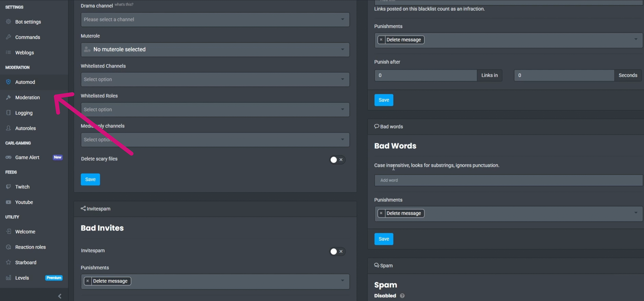Enable the Invitespam toggle
644x301 pixels.
tap(337, 251)
